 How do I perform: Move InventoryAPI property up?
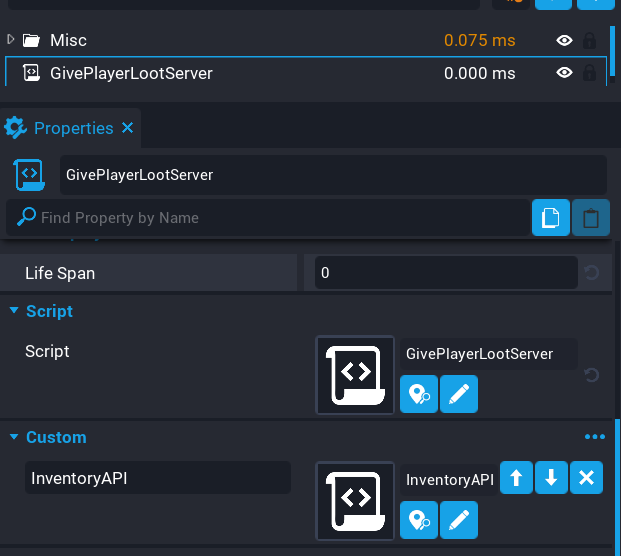tap(516, 479)
